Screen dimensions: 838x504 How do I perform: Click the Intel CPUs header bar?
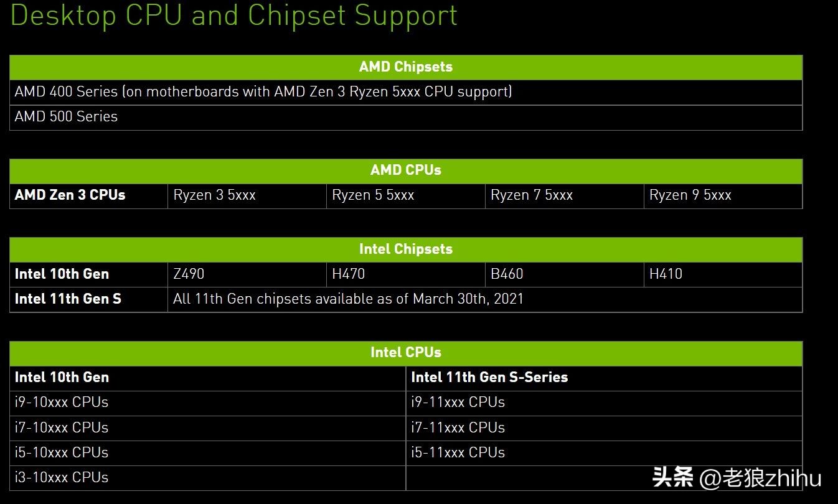click(405, 353)
